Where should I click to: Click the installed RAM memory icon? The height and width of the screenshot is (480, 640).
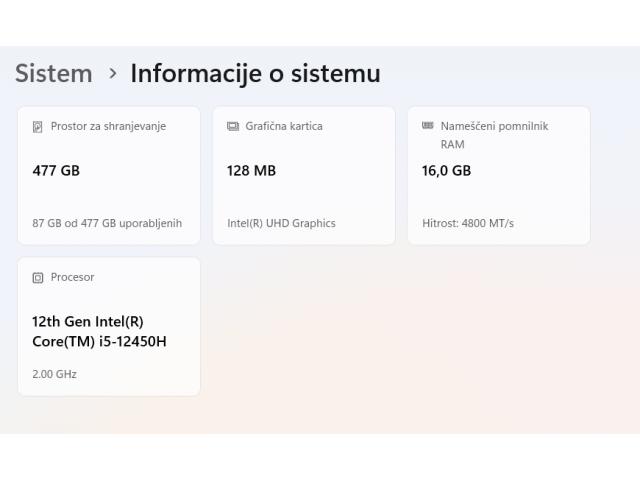428,126
